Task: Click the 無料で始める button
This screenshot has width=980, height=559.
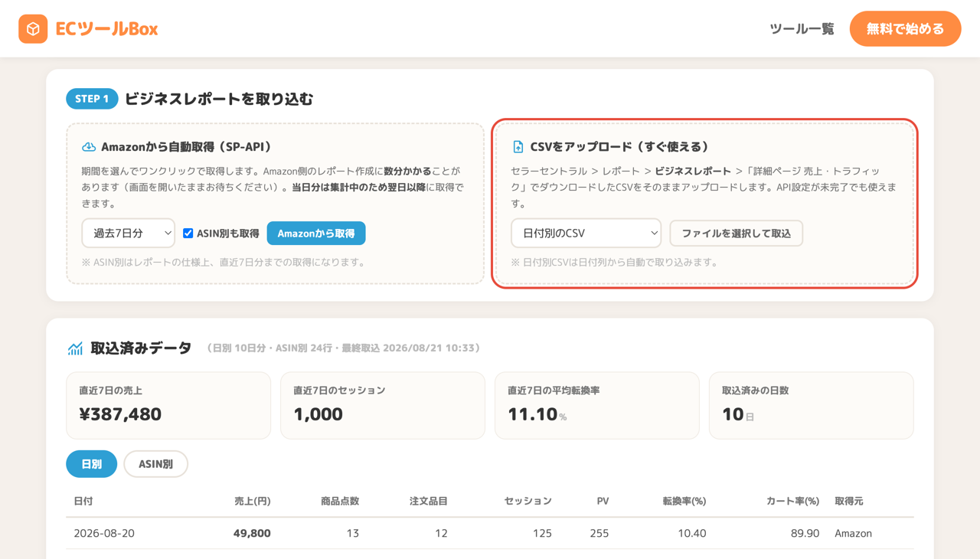Action: point(905,29)
